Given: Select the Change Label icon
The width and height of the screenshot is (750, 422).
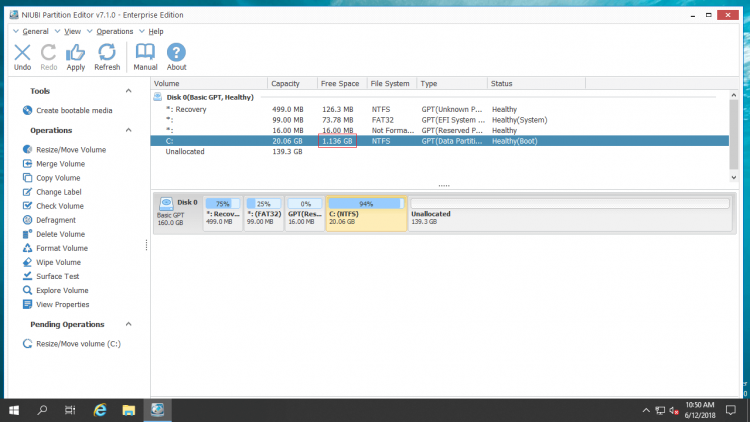Looking at the screenshot, I should click(x=27, y=192).
